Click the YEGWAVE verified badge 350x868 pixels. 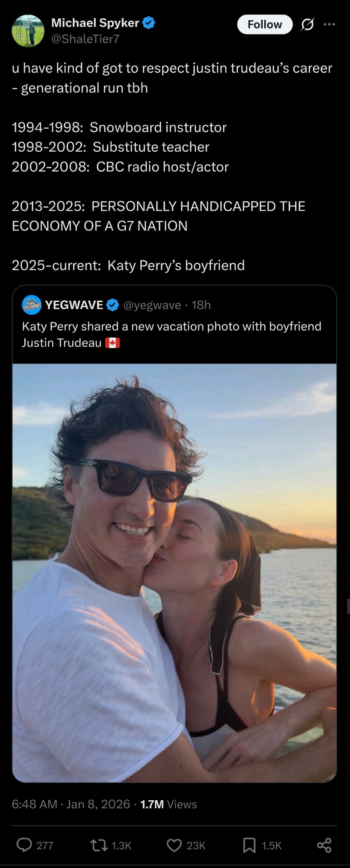pos(112,305)
